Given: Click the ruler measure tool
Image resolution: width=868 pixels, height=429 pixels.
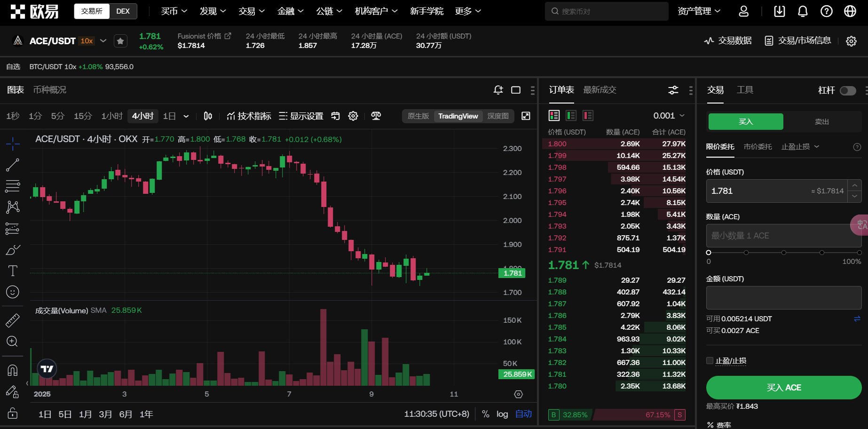Looking at the screenshot, I should [13, 320].
